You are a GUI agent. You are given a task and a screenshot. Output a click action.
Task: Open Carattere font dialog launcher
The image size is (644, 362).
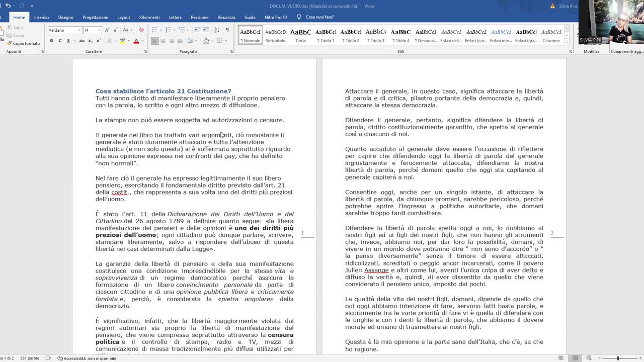[145, 52]
